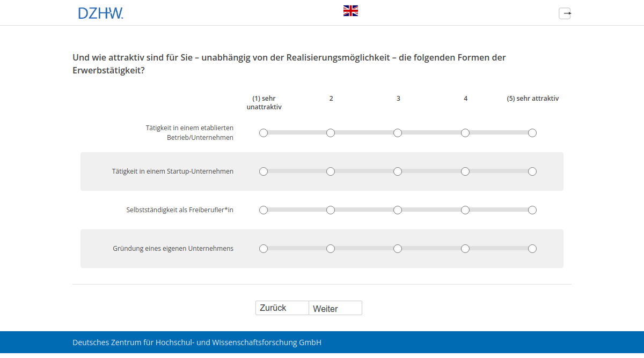Rate 'Tätigkeit in einem Startup-Unternehmen' with value 4
Image resolution: width=644 pixels, height=358 pixels.
tap(465, 171)
